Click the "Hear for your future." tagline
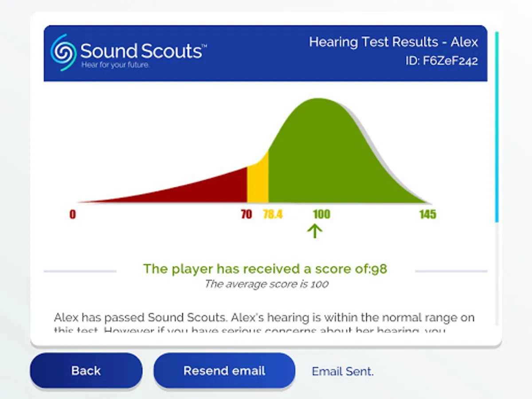This screenshot has height=399, width=532. coord(115,65)
